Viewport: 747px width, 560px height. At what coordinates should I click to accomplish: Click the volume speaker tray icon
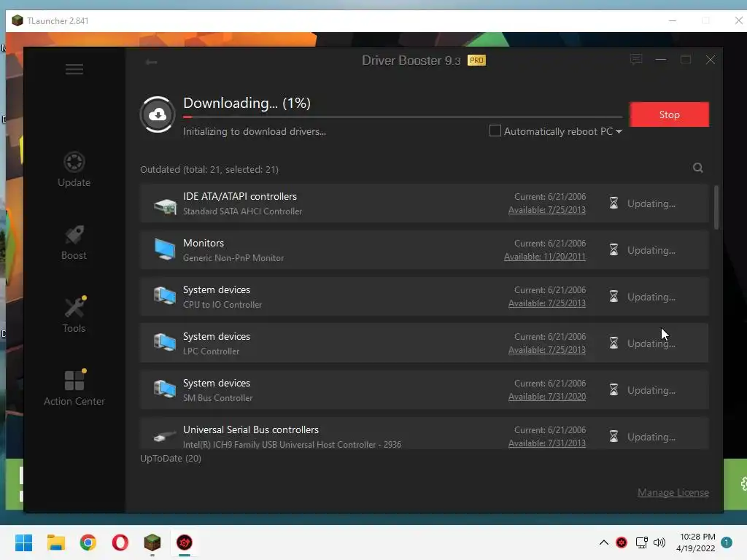pyautogui.click(x=659, y=542)
